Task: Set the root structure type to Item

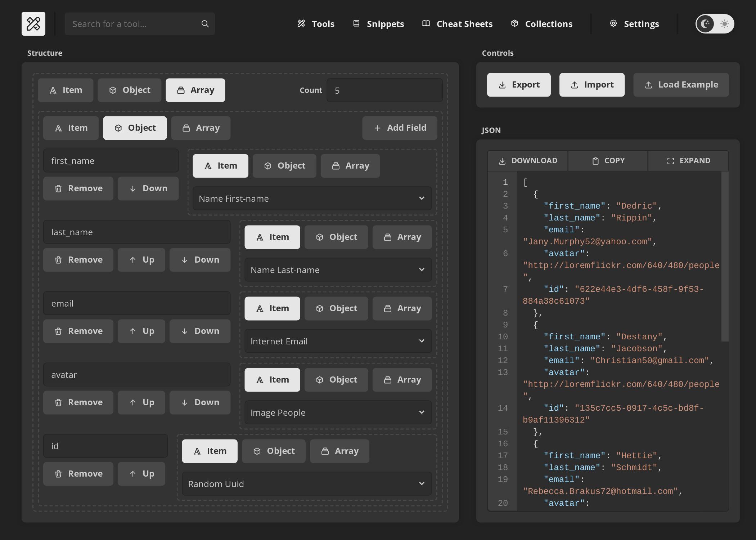Action: pyautogui.click(x=66, y=90)
